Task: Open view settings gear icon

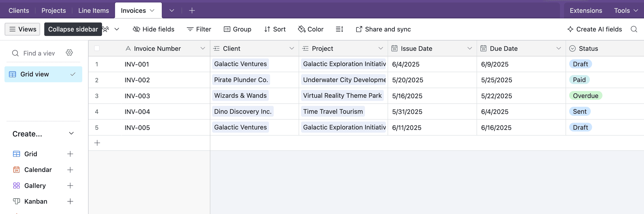Action: pyautogui.click(x=69, y=53)
